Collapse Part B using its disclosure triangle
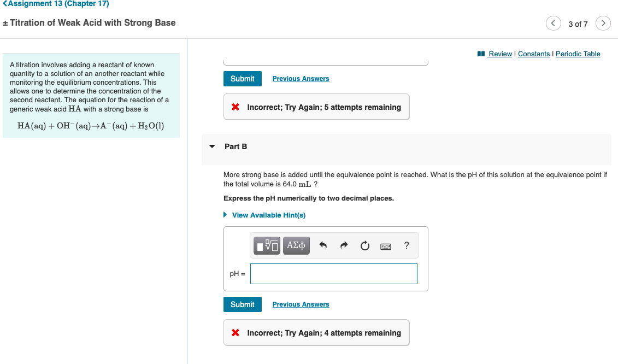 coord(212,146)
